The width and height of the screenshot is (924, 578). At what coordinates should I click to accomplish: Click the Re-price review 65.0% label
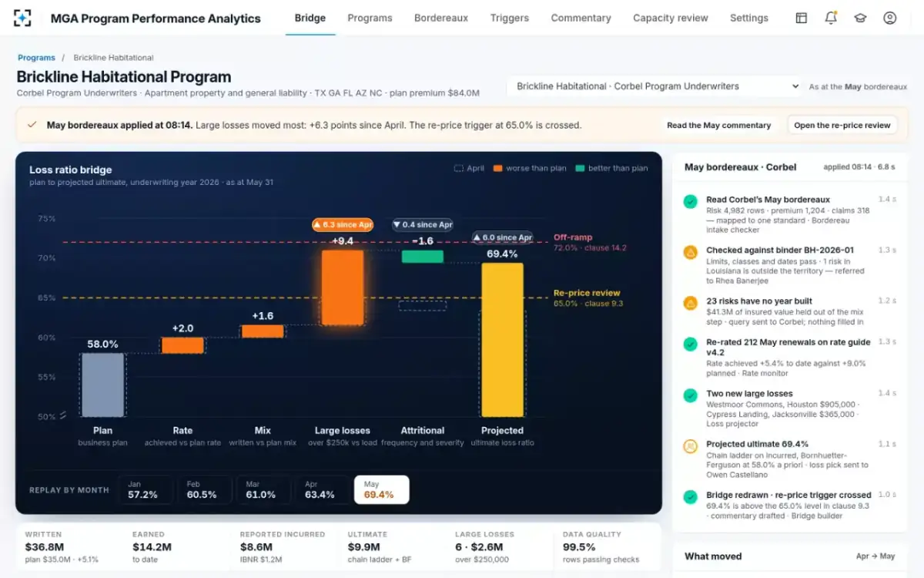588,298
